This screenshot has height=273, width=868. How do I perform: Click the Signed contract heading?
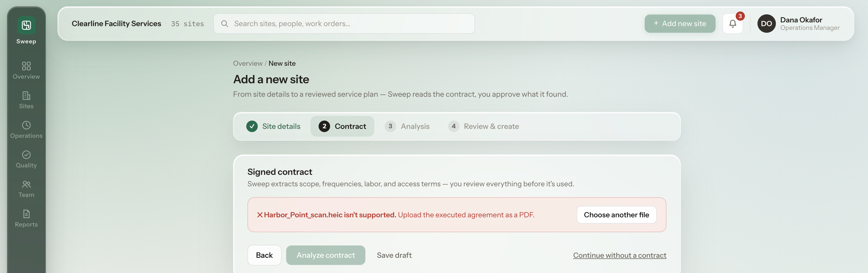[x=280, y=172]
